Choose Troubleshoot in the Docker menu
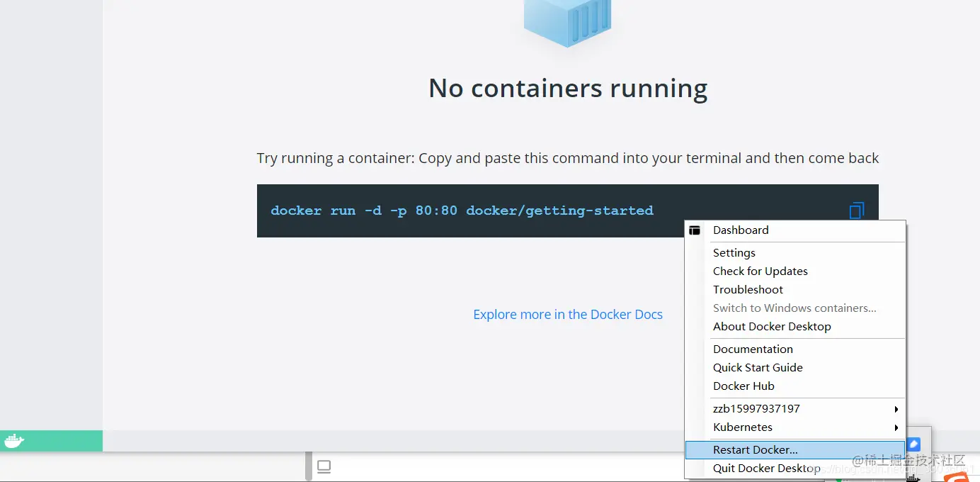The height and width of the screenshot is (482, 980). 795,290
